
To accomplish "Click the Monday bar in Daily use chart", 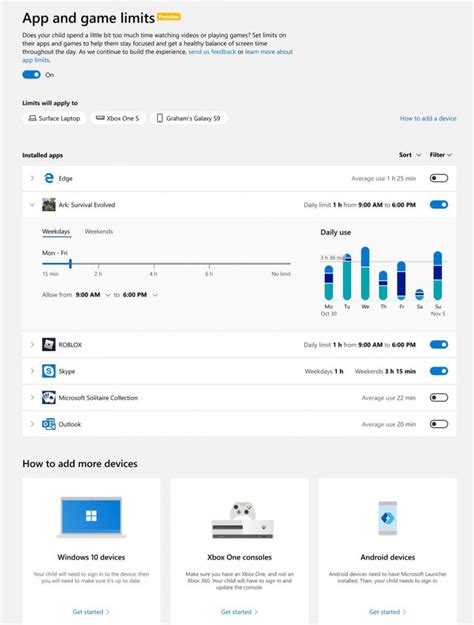I will click(328, 282).
